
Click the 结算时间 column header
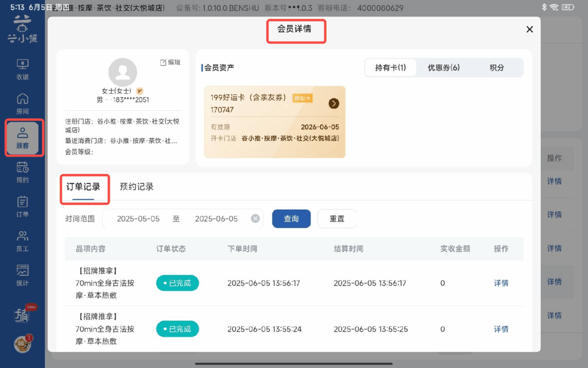tap(349, 248)
